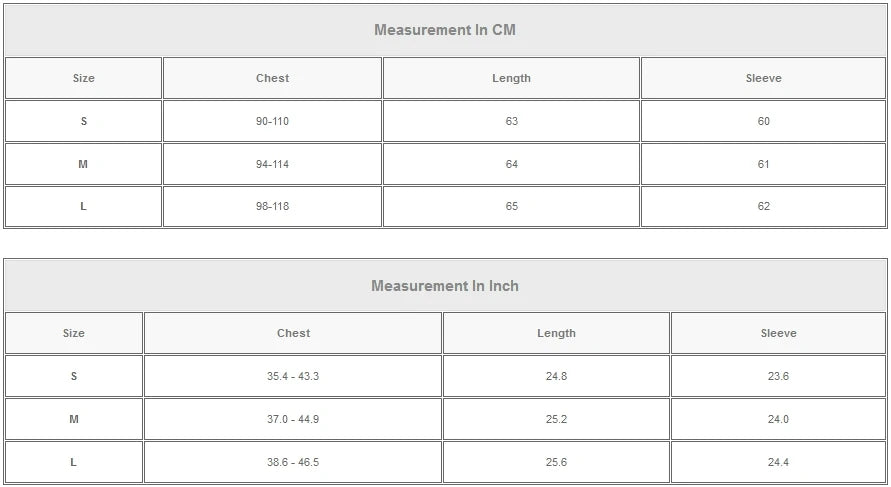Click the 98-118 chest value
This screenshot has height=487, width=891.
click(272, 206)
